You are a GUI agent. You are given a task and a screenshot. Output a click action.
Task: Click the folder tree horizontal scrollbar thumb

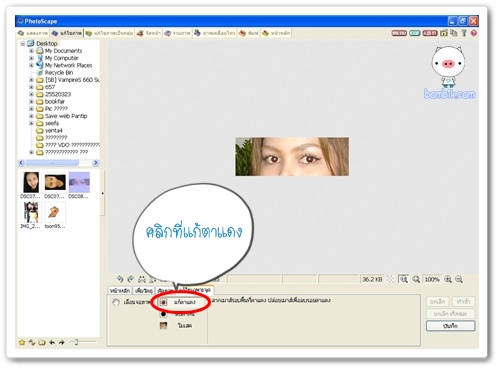tap(52, 163)
